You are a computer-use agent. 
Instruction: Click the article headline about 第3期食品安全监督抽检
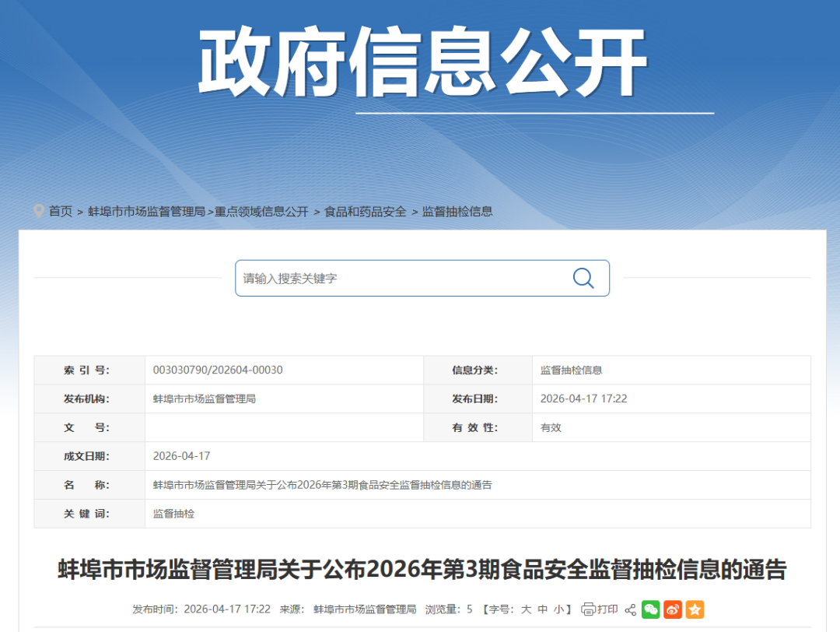[x=422, y=570]
